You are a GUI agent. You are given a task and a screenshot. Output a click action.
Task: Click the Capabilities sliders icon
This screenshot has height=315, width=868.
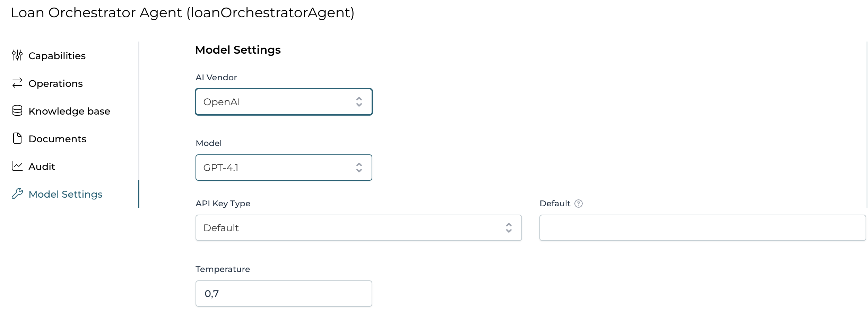tap(17, 55)
